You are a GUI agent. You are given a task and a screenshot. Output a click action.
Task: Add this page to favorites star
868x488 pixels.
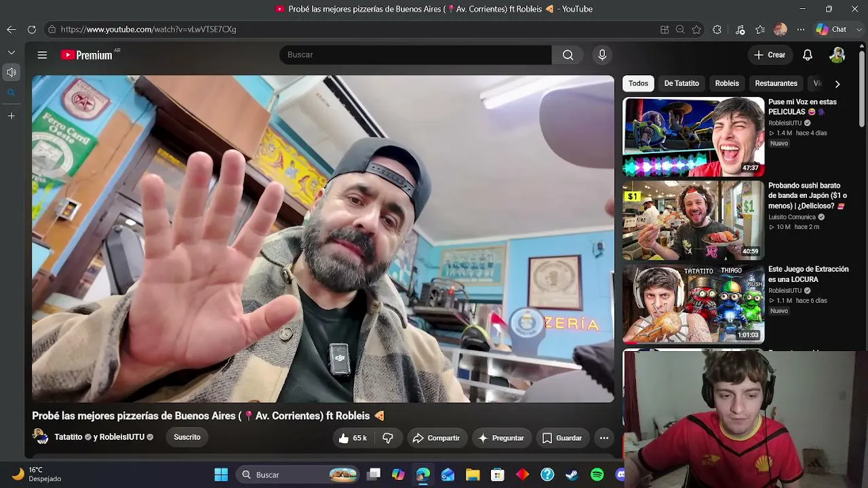pos(696,29)
